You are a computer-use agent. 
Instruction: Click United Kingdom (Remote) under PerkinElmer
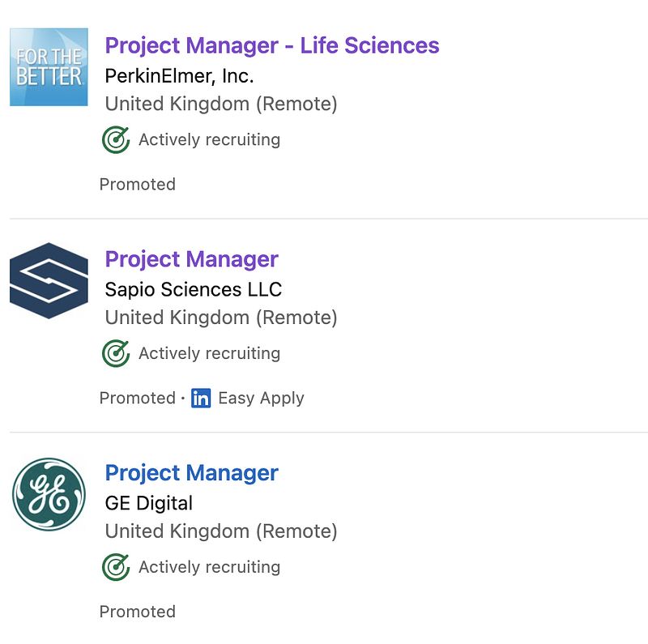pyautogui.click(x=221, y=104)
